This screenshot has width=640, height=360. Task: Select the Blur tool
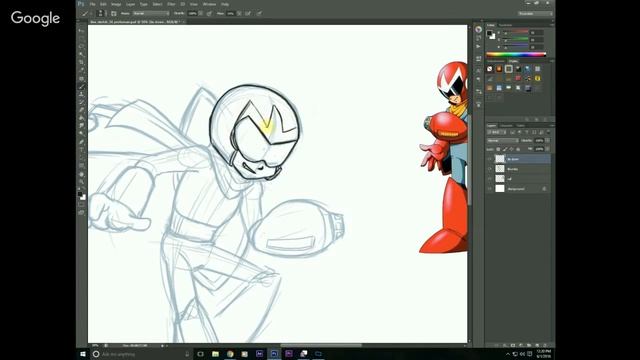[x=82, y=126]
